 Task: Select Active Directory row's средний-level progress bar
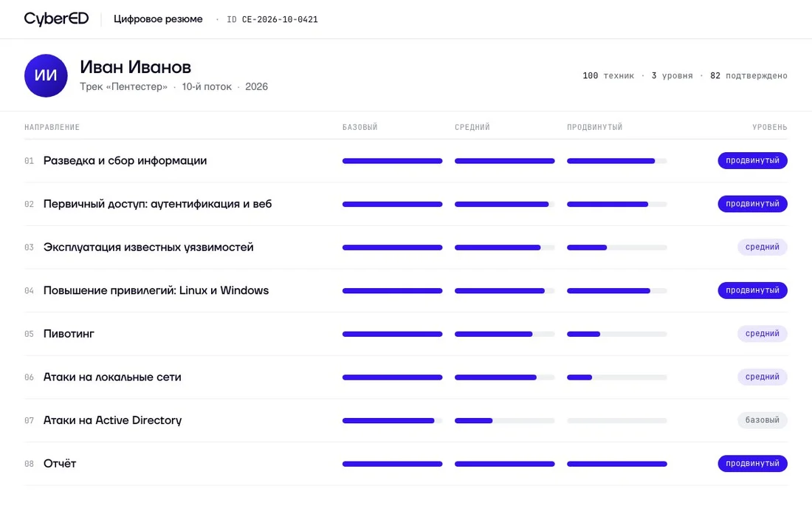pos(504,421)
